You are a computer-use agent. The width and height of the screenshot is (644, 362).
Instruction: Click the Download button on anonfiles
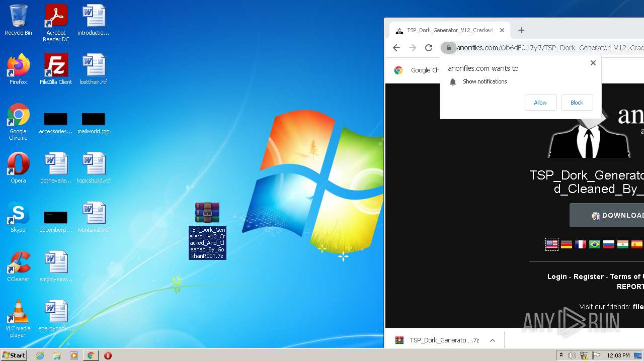pyautogui.click(x=607, y=215)
